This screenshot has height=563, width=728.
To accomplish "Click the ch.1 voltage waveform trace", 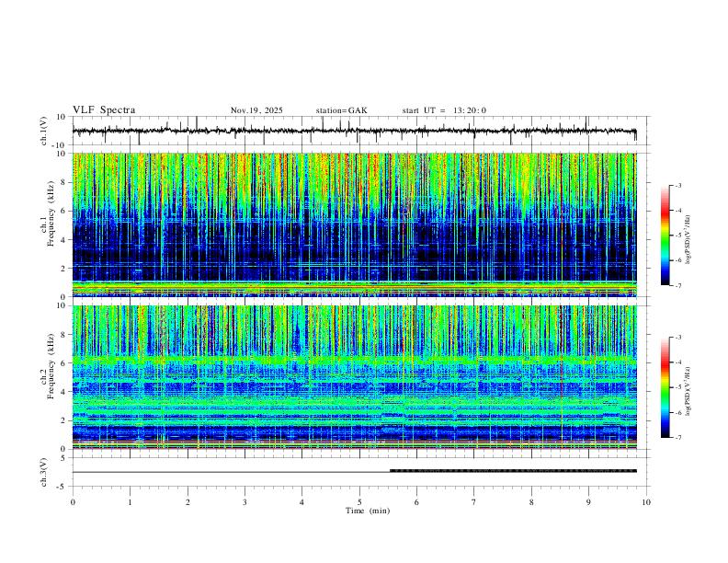I will tap(354, 131).
